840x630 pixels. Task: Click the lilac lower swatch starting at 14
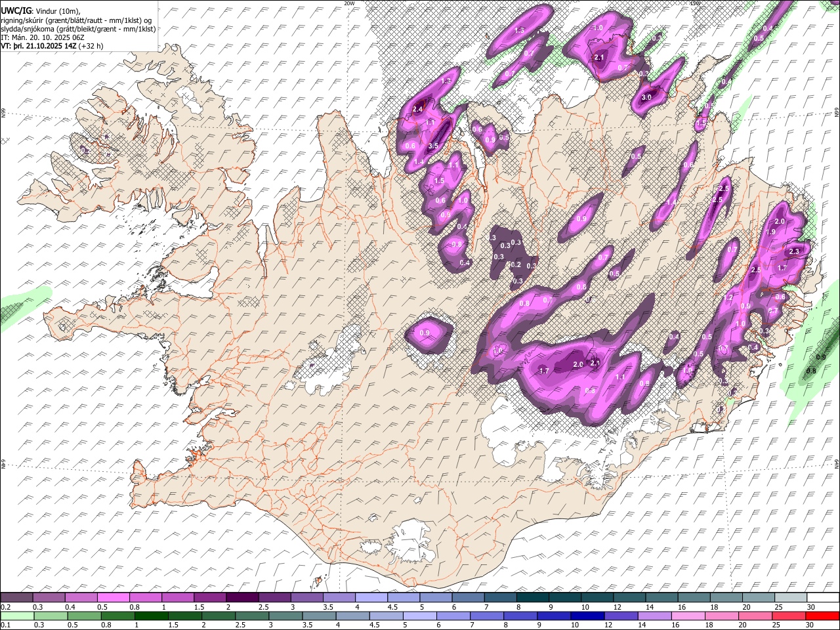pos(654,616)
